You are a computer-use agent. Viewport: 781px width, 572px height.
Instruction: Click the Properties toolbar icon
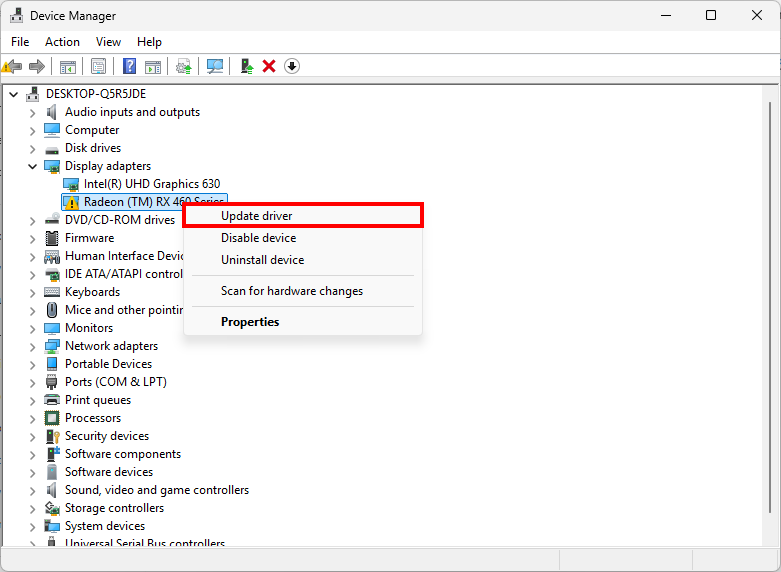click(98, 66)
